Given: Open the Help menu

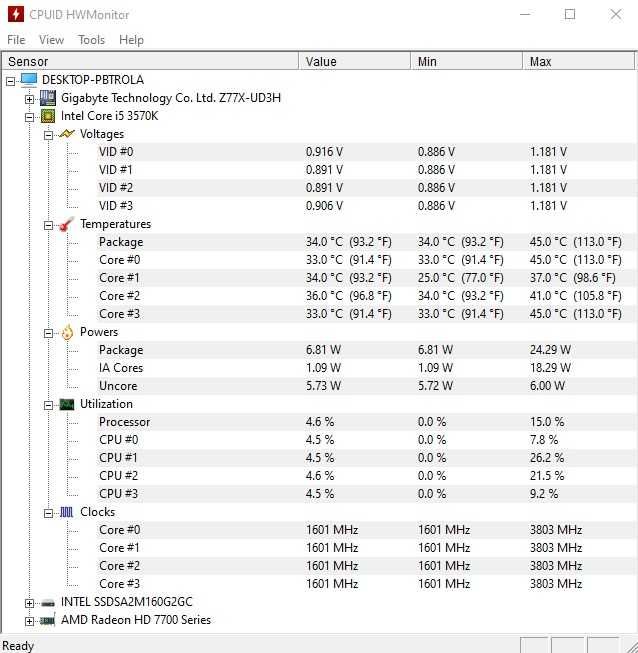Looking at the screenshot, I should pyautogui.click(x=131, y=40).
